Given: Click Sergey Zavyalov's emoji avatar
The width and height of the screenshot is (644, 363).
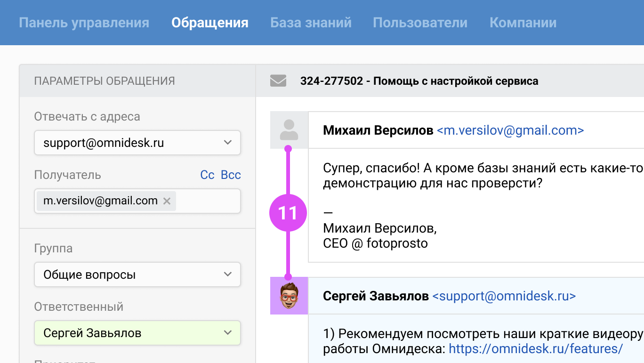Looking at the screenshot, I should coord(289,296).
